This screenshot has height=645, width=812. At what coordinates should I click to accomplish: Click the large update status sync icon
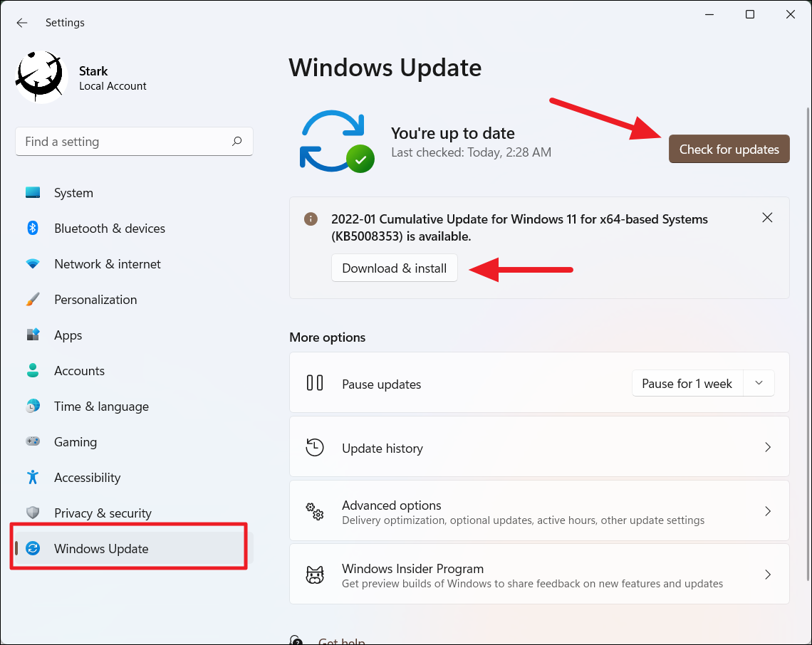click(x=337, y=141)
